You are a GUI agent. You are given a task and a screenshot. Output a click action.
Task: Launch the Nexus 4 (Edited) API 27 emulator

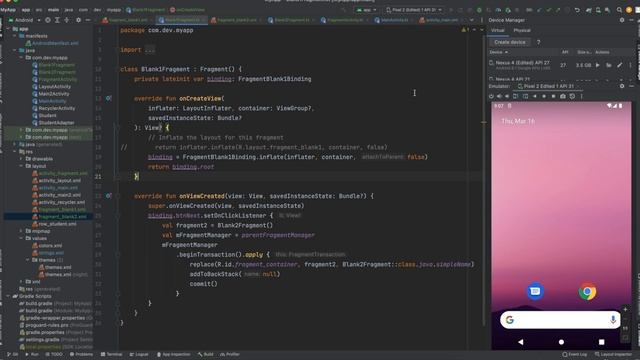click(x=598, y=65)
